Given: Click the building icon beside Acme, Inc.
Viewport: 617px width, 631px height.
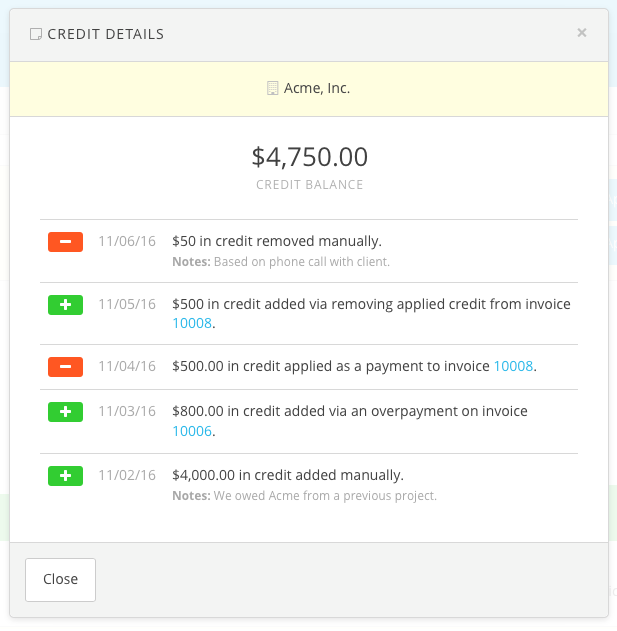Looking at the screenshot, I should coord(272,88).
